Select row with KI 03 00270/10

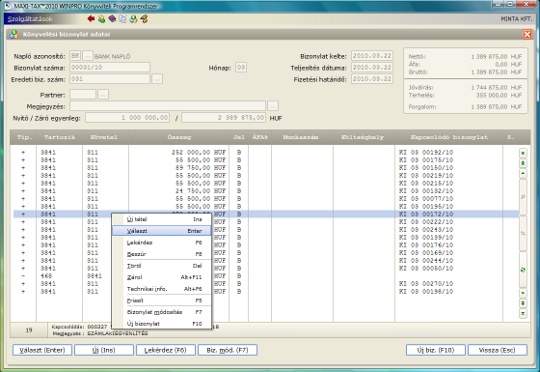click(266, 283)
